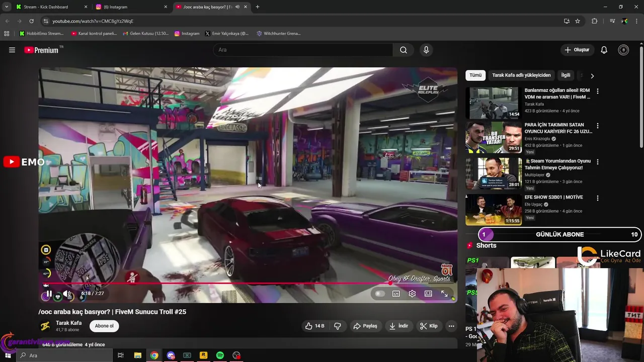644x362 pixels.
Task: Focus the YouTube Ara search field
Action: click(302, 50)
